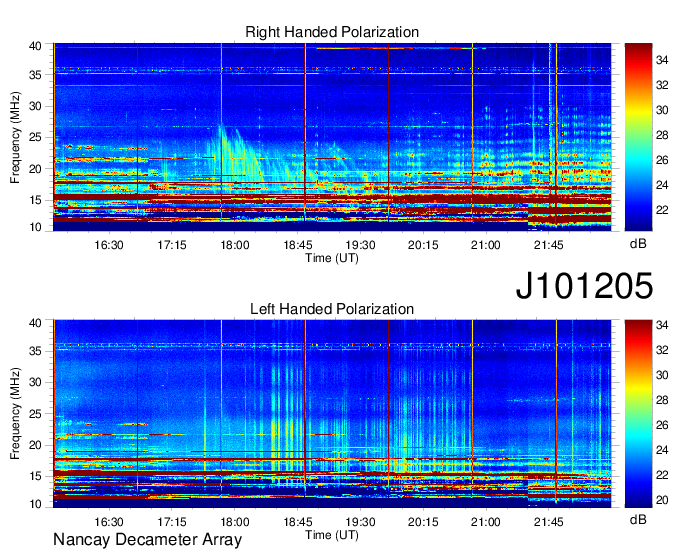Screen dimensions: 680x552
Task: Click the 21:45 time tick under Right Handed plot
Action: pyautogui.click(x=549, y=245)
